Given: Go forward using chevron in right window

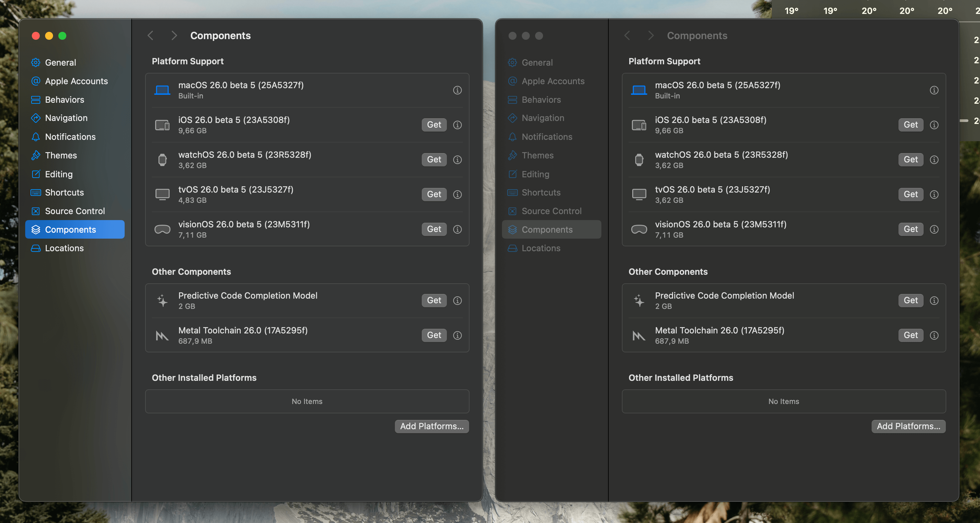Looking at the screenshot, I should tap(651, 36).
